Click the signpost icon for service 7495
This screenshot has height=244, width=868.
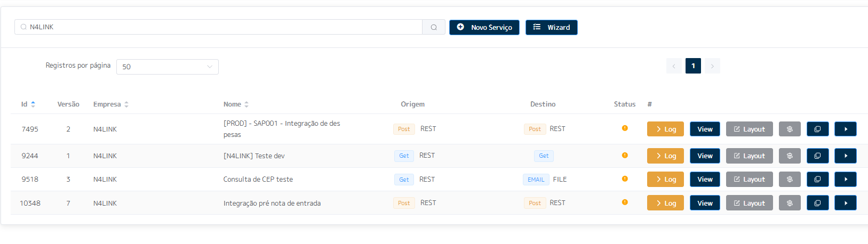790,129
